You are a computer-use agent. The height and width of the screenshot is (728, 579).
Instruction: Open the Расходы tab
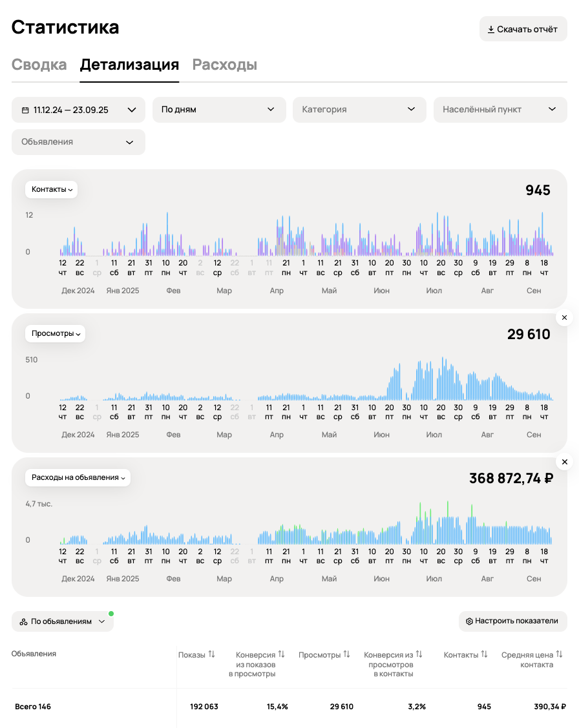(x=225, y=65)
